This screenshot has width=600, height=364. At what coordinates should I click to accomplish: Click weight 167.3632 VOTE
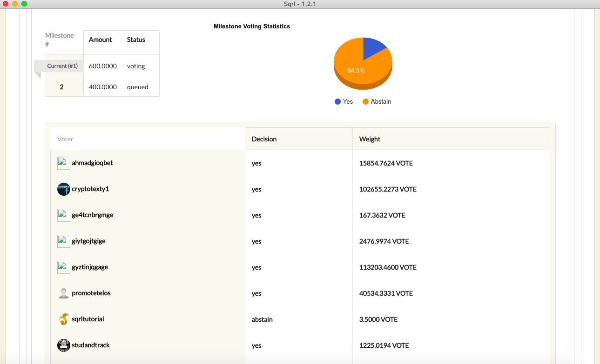click(x=382, y=215)
